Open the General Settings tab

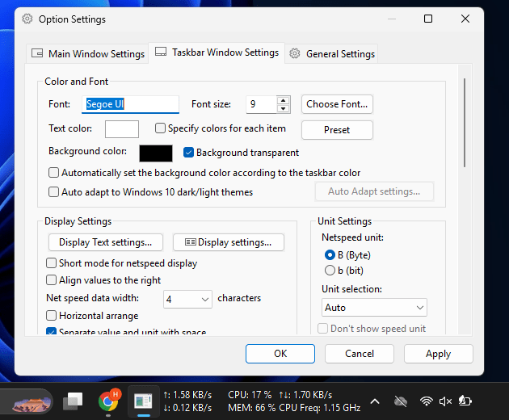tap(332, 54)
